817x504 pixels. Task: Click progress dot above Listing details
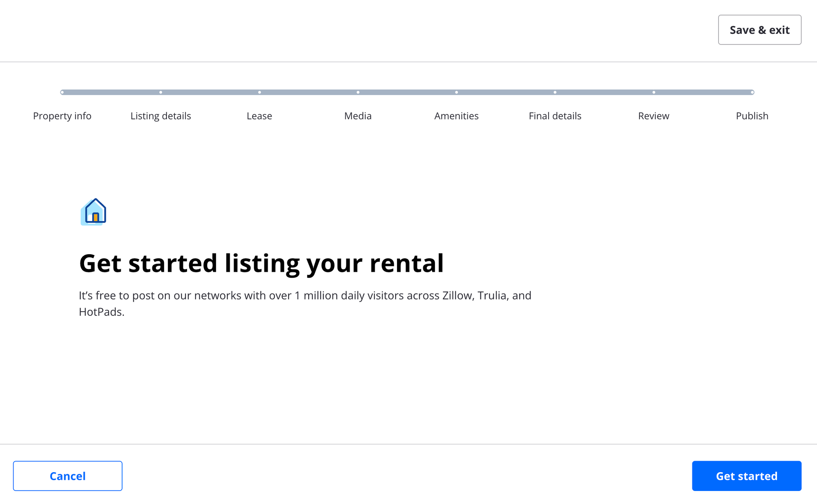coord(161,92)
